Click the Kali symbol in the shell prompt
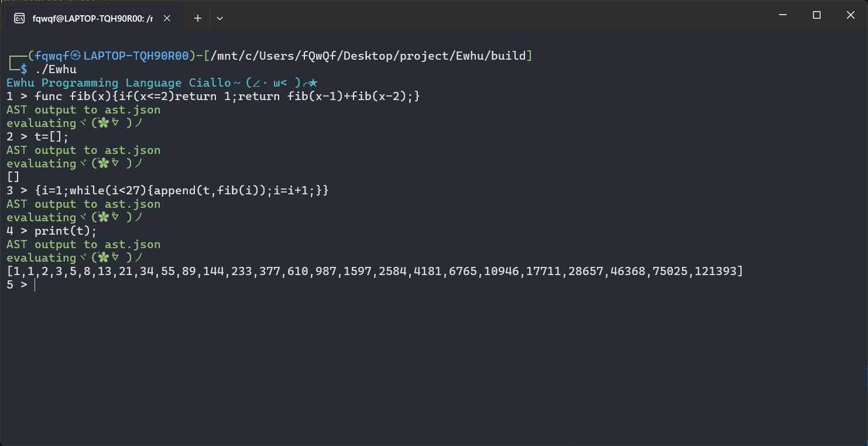This screenshot has width=868, height=446. point(76,56)
